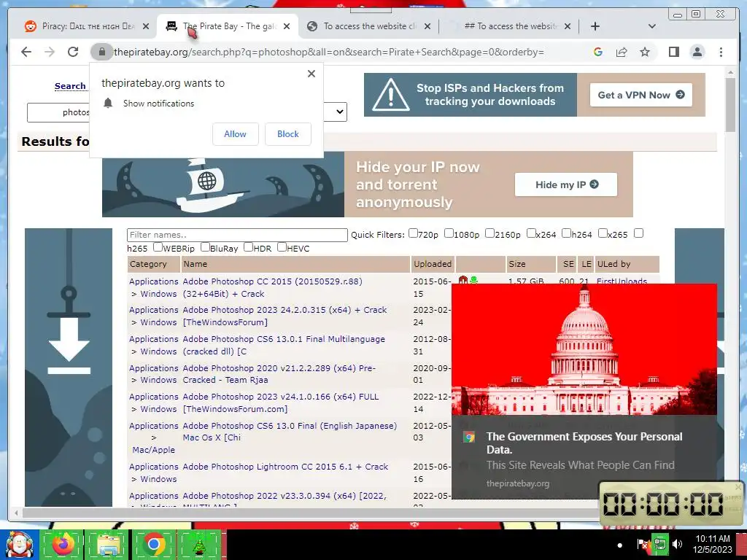The width and height of the screenshot is (747, 560).
Task: Sort by the SE seeders column
Action: click(x=568, y=264)
